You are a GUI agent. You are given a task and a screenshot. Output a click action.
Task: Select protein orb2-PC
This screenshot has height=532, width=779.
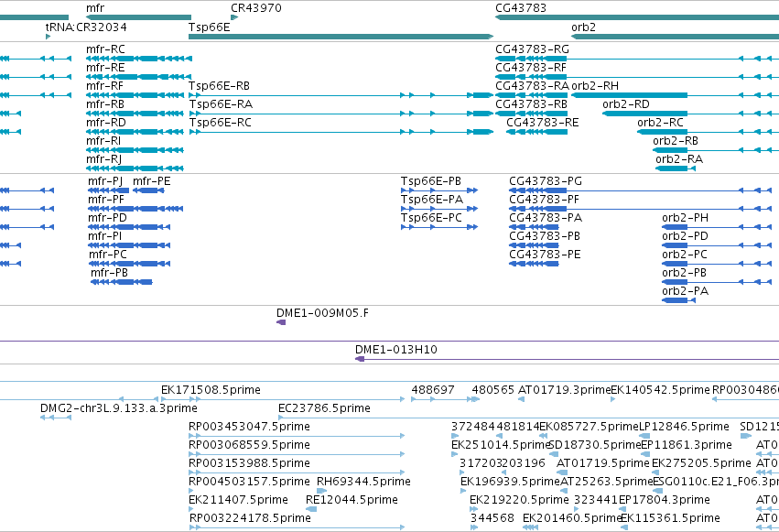point(718,264)
